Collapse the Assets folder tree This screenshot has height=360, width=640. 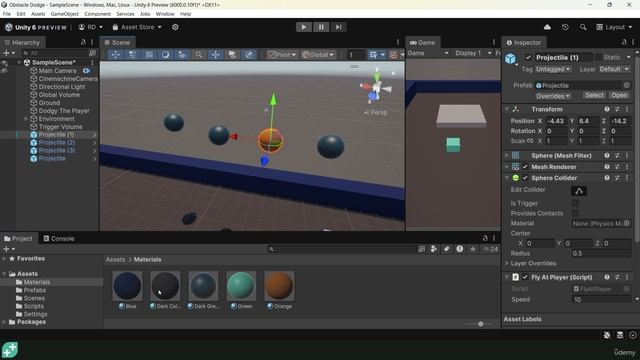coord(4,274)
